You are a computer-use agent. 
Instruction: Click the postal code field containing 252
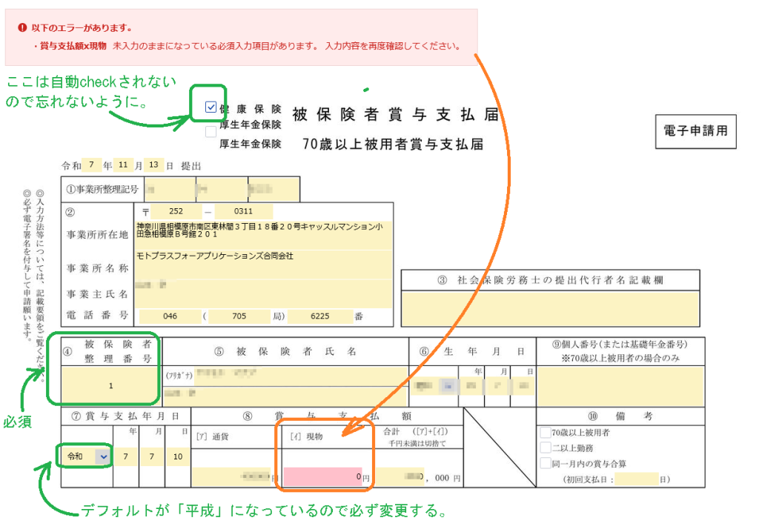[x=175, y=211]
